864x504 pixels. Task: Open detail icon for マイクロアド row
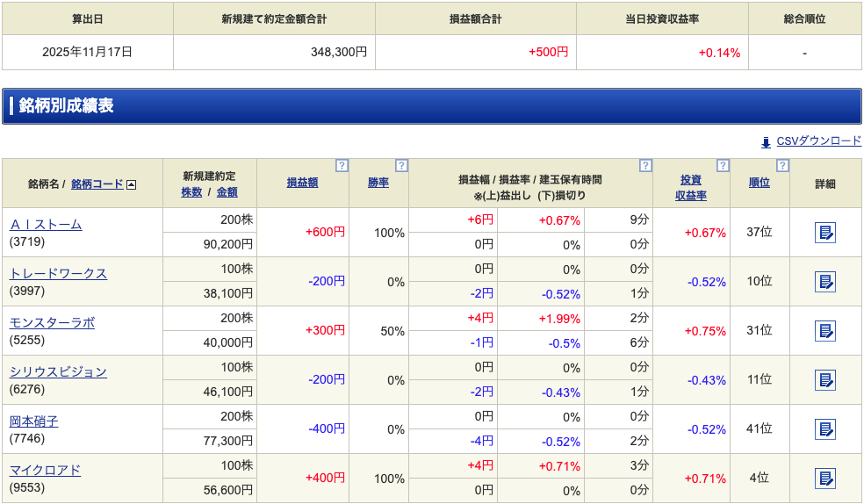(x=824, y=479)
